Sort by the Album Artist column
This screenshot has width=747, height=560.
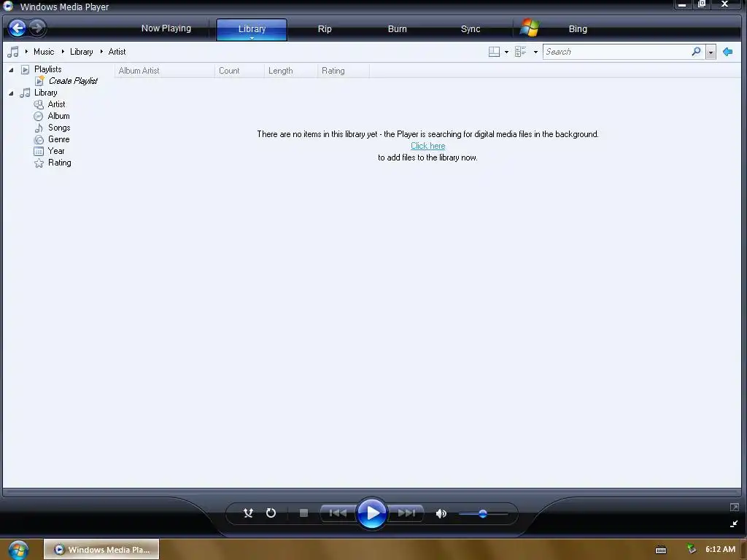[165, 71]
